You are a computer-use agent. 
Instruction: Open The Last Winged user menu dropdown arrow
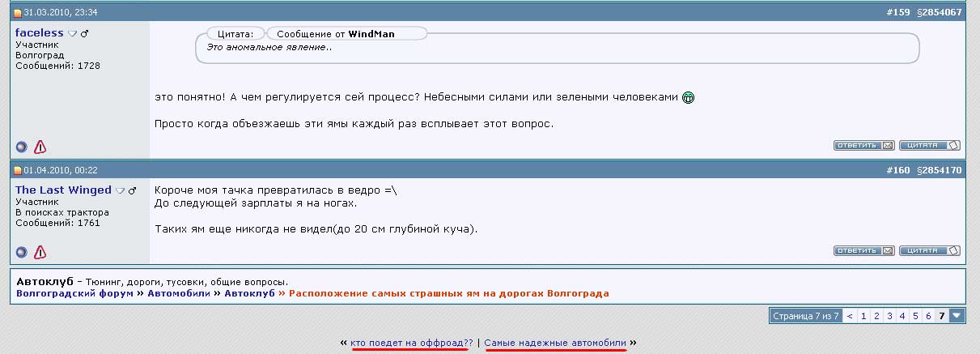120,191
